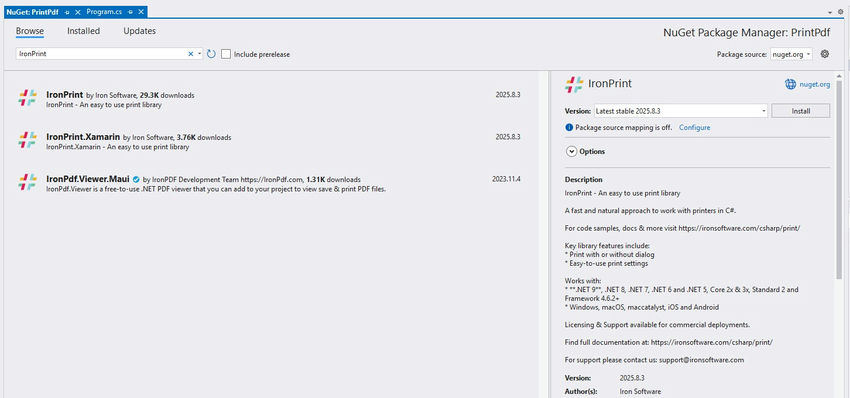
Task: Click the IronPrint package logo in the list
Action: [x=27, y=98]
